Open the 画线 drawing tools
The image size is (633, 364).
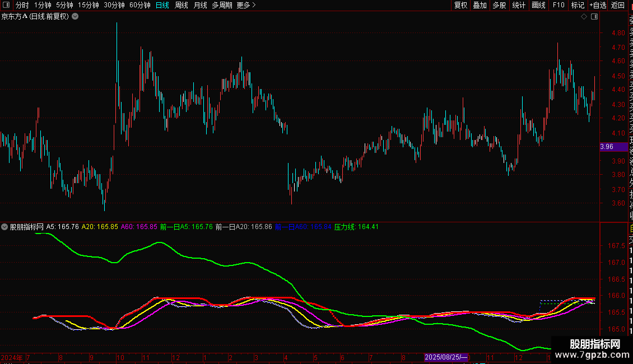click(538, 5)
